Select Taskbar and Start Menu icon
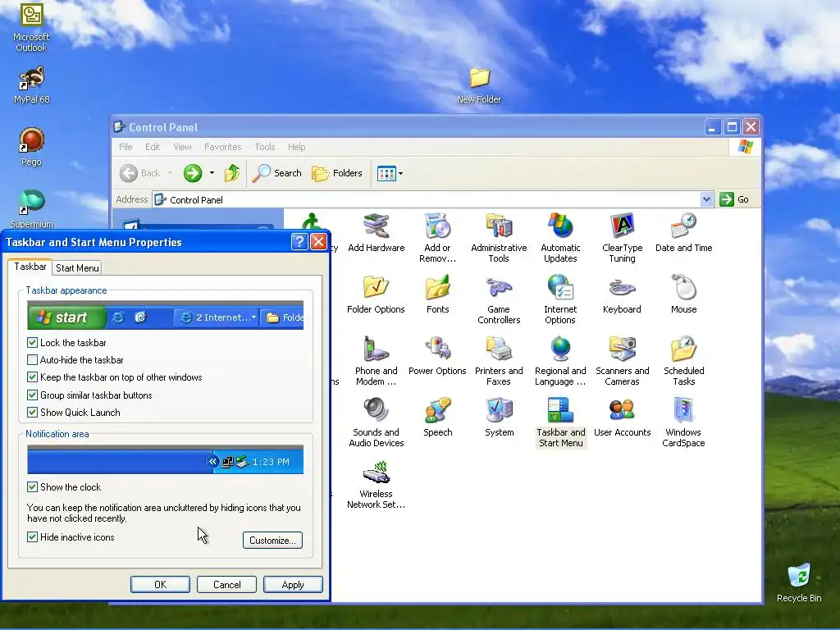Viewport: 840px width, 630px height. [560, 422]
